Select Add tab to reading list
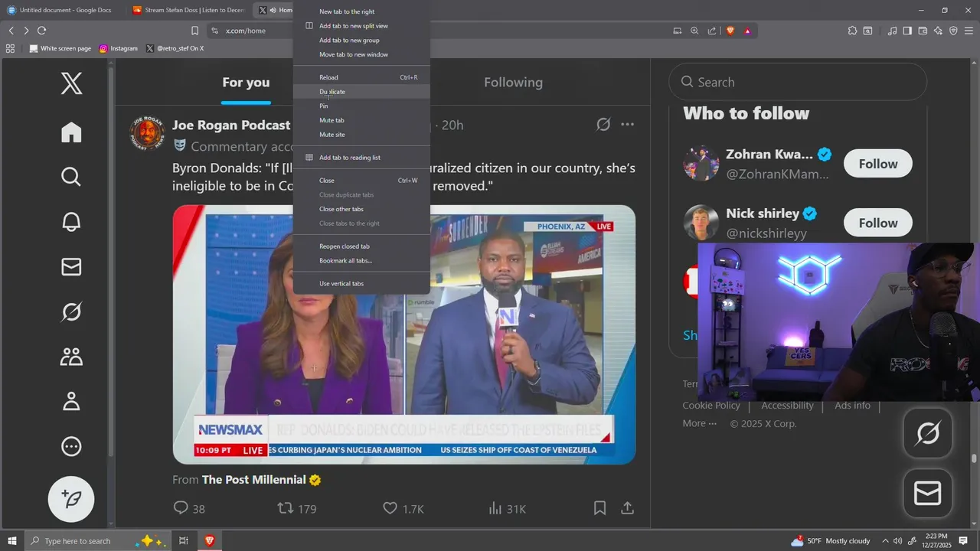 (x=361, y=158)
